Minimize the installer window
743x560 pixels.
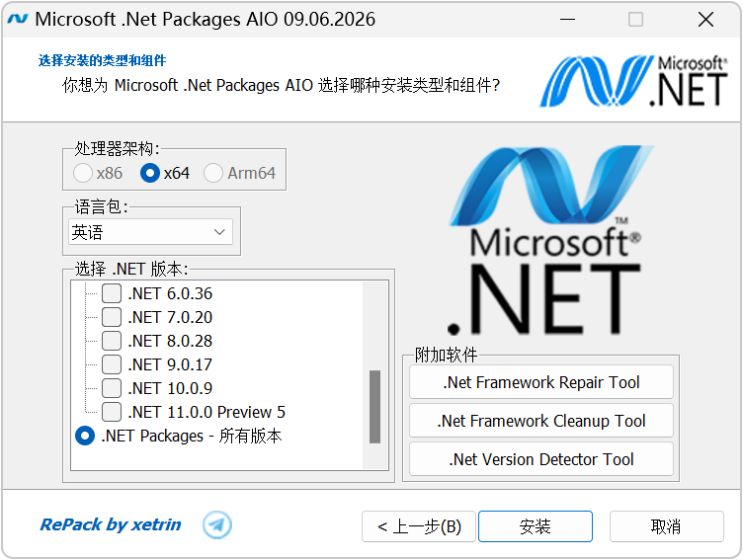tap(568, 20)
